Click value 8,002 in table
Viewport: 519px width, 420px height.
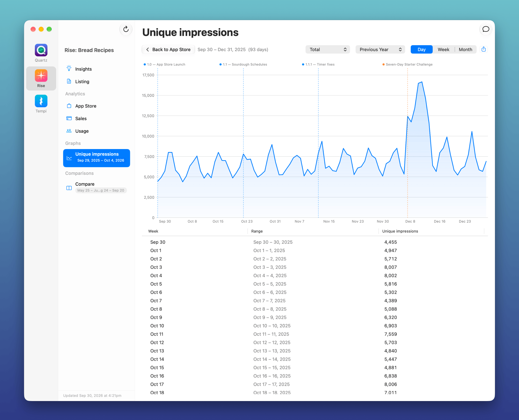[x=390, y=276]
